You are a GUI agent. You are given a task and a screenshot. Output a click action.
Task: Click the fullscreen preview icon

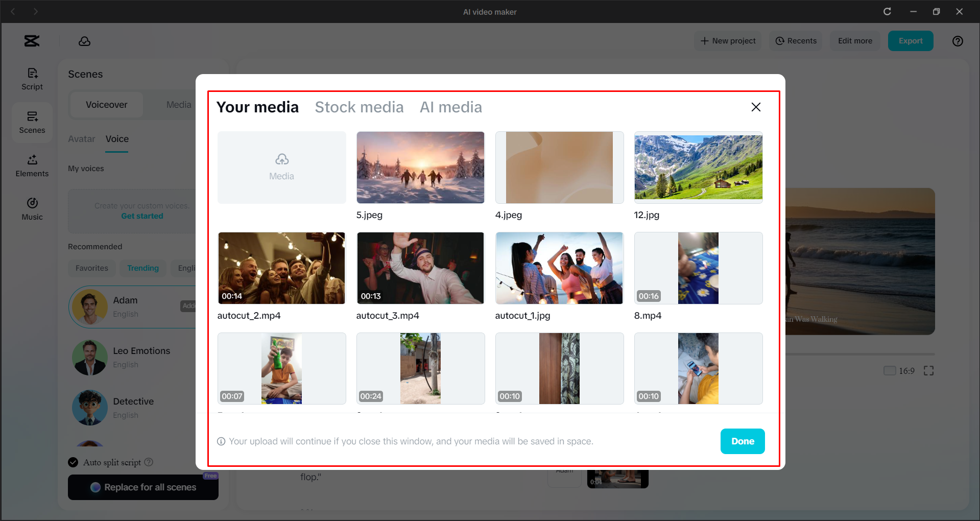[x=928, y=371]
